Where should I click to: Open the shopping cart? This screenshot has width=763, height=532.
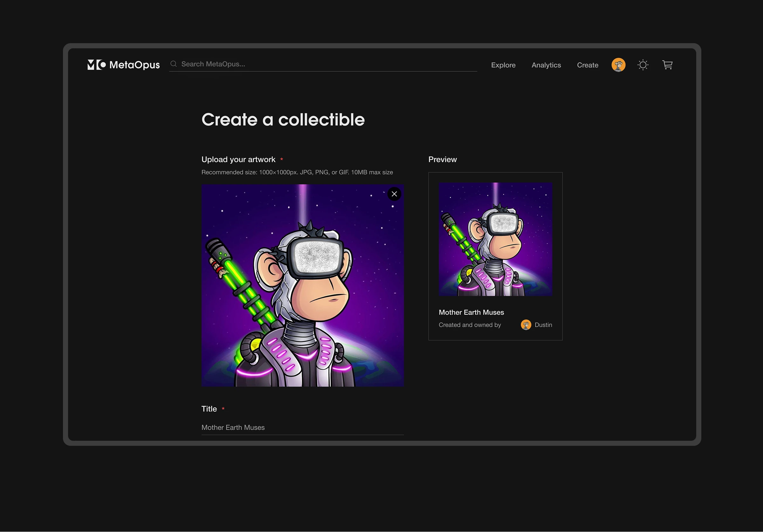coord(667,65)
